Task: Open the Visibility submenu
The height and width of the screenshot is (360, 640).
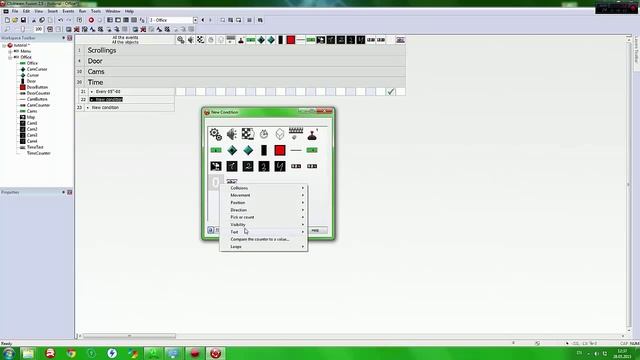Action: (x=264, y=225)
